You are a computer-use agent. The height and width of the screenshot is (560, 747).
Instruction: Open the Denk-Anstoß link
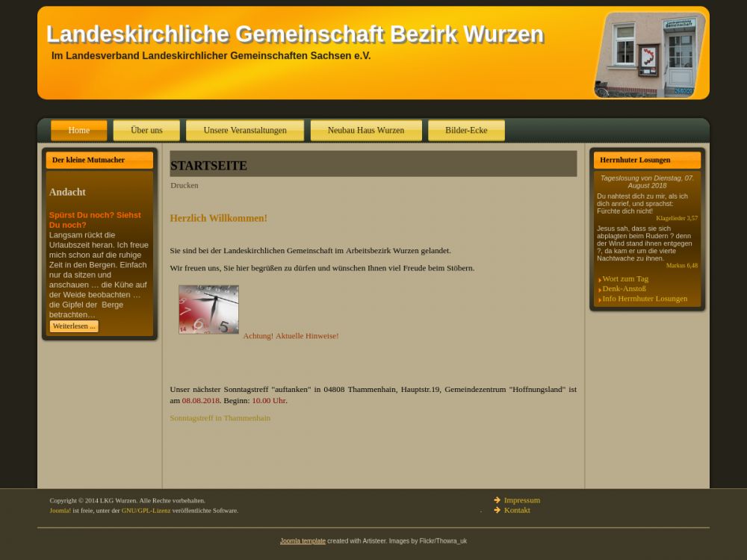click(624, 289)
